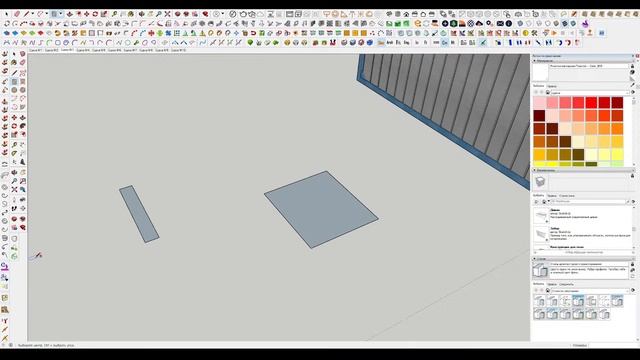640x360 pixels.
Task: Select the arrow Select tool in top toolbar
Action: [x=6, y=14]
